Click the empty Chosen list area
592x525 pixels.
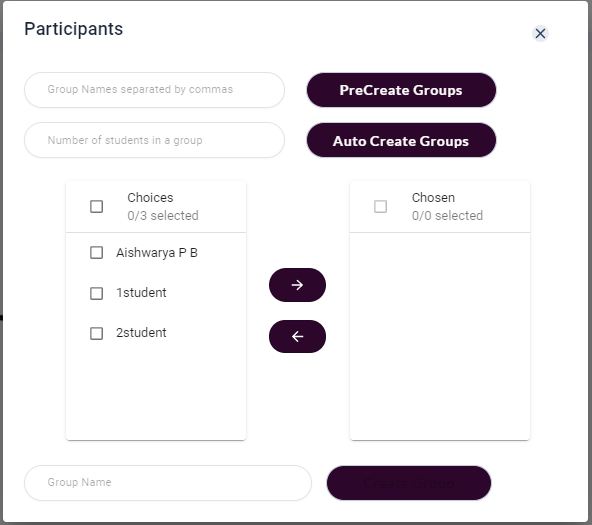440,336
